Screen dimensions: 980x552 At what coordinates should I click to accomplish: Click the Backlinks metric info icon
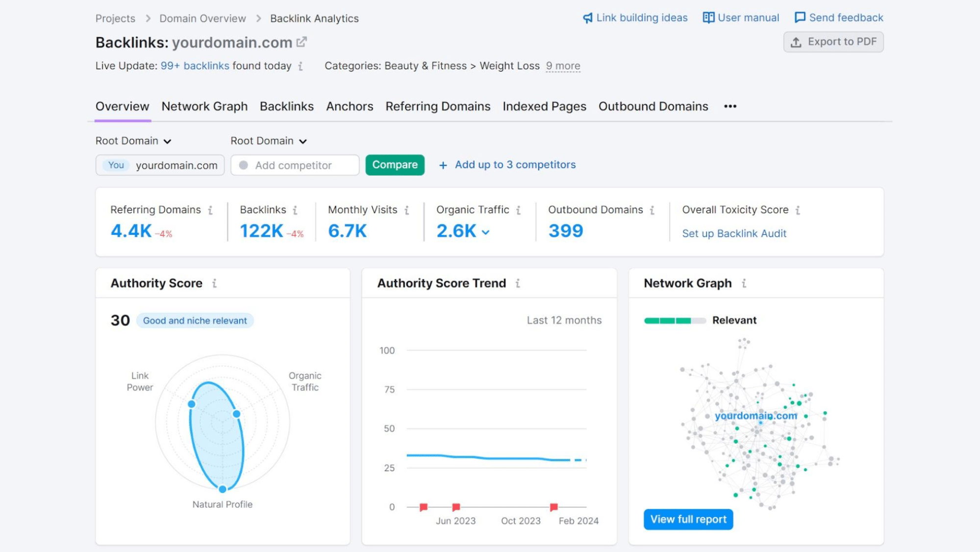coord(295,210)
